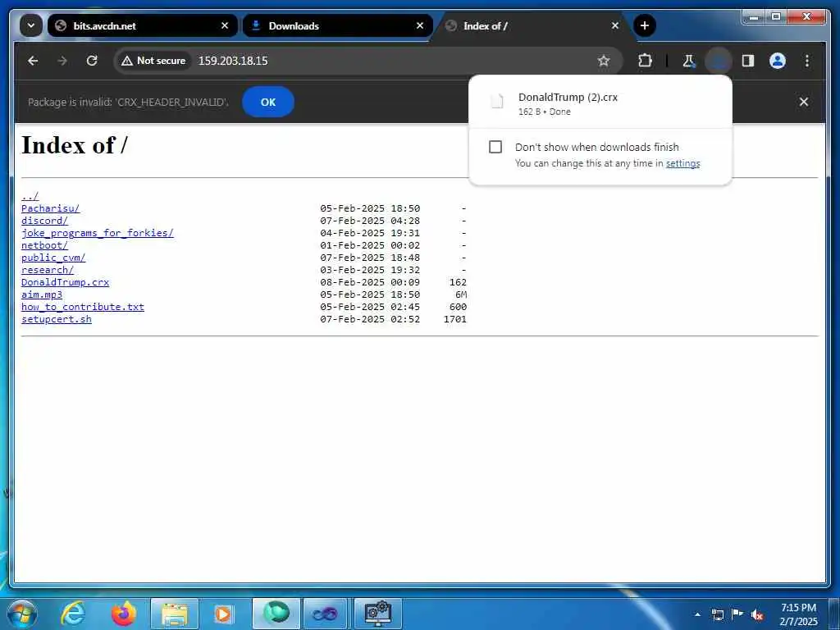Dismiss the infobar with its X button

click(x=804, y=102)
